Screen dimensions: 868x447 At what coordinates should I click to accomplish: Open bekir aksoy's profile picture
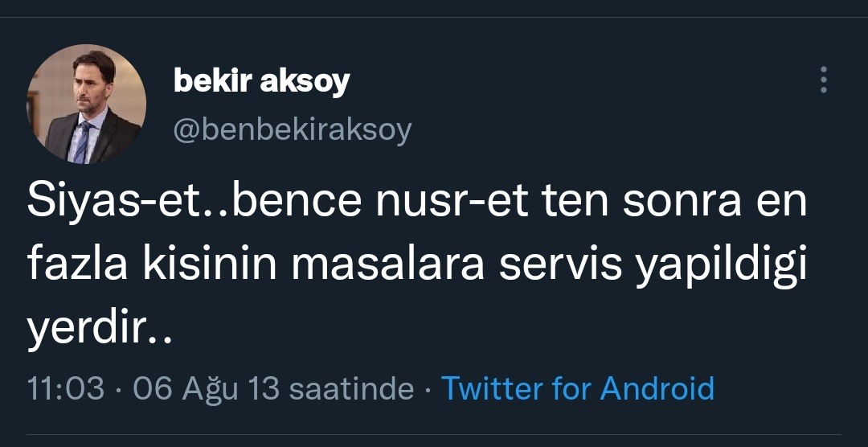point(87,104)
